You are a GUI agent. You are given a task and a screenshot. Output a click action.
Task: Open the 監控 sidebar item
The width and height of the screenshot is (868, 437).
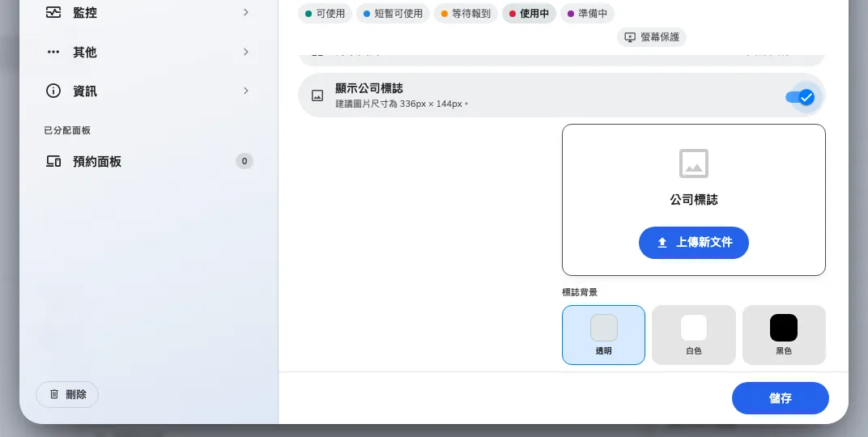pos(148,12)
